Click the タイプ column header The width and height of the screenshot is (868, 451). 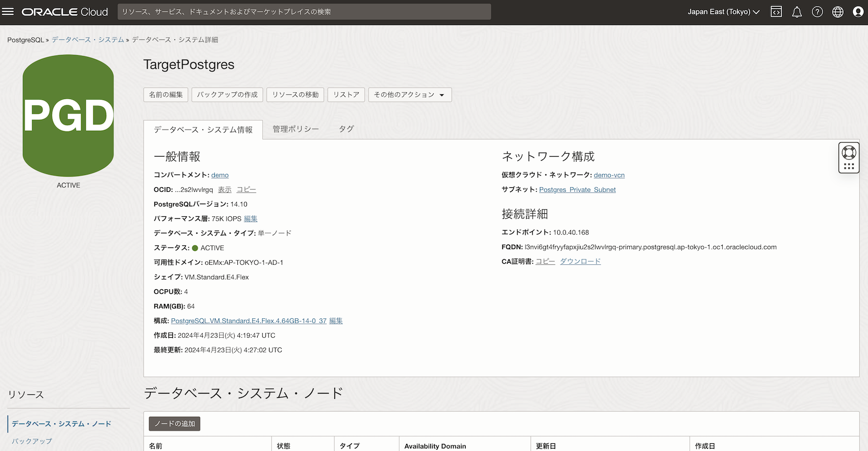pyautogui.click(x=350, y=446)
